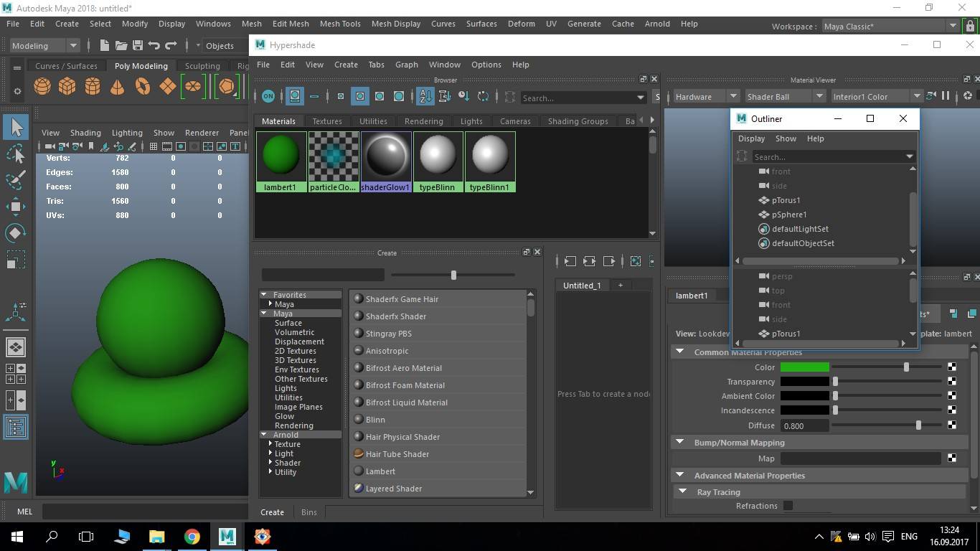This screenshot has height=551, width=980.
Task: Sort Hypershade browser by time
Action: 464,96
